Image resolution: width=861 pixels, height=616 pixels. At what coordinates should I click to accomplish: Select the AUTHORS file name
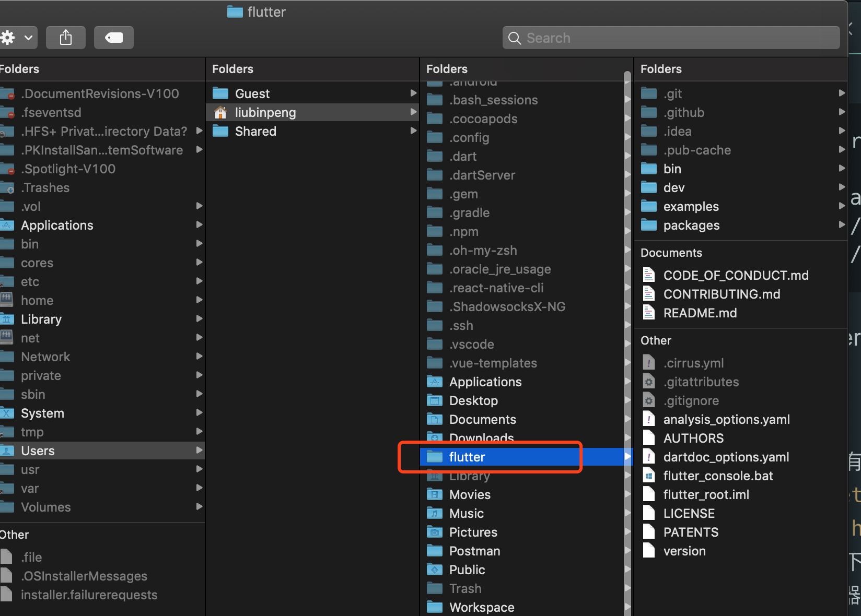694,439
